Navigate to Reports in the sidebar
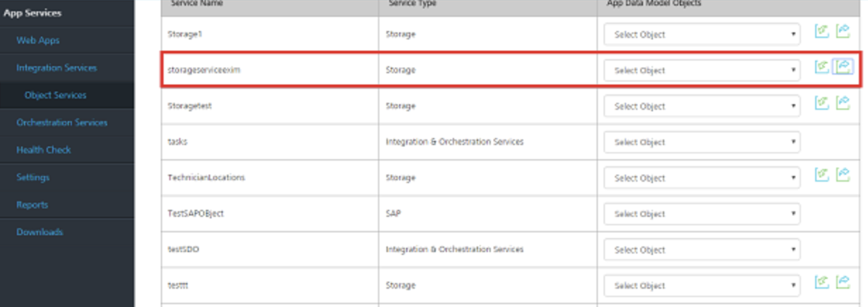 [32, 205]
